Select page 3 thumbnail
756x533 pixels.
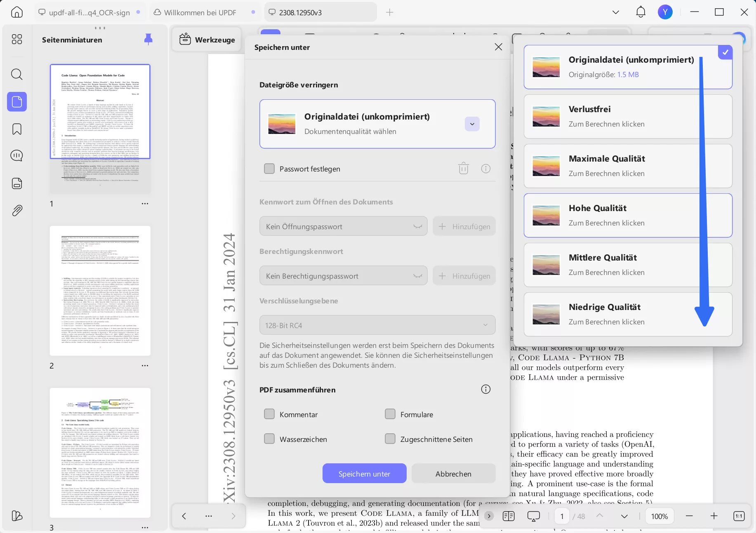(x=100, y=453)
